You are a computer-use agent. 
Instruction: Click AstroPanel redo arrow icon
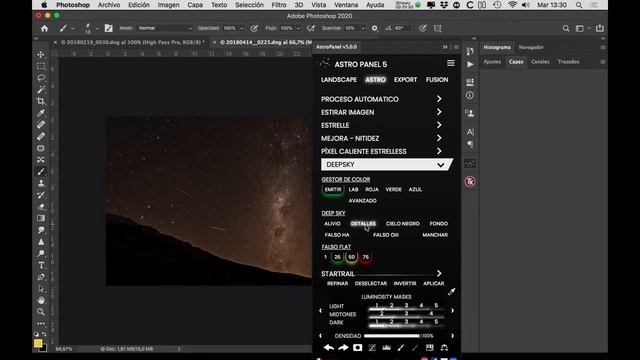click(x=343, y=348)
